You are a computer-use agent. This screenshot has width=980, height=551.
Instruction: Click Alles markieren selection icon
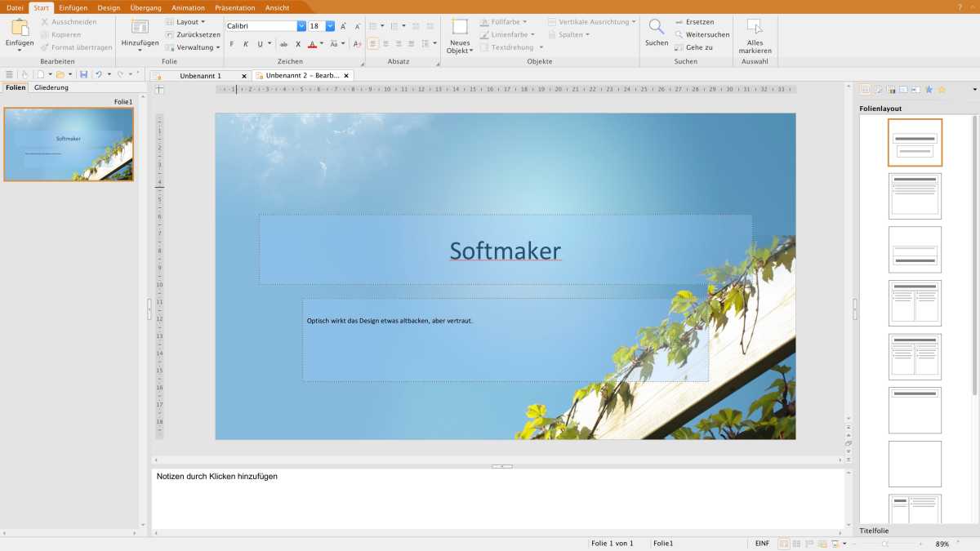755,27
